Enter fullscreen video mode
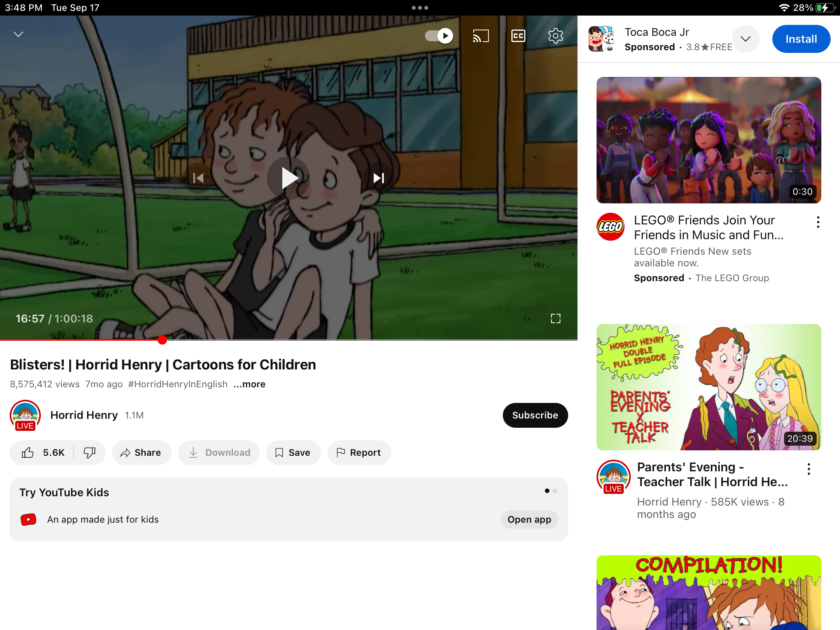Image resolution: width=840 pixels, height=630 pixels. click(555, 318)
